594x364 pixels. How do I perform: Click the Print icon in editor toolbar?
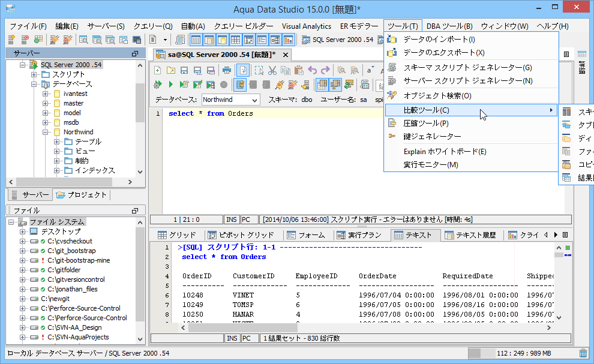coord(227,70)
